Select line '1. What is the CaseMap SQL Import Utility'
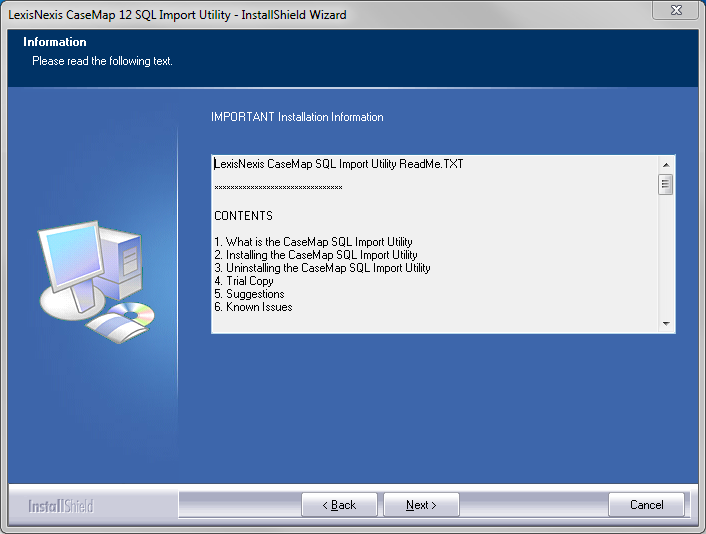The height and width of the screenshot is (534, 706). (313, 242)
